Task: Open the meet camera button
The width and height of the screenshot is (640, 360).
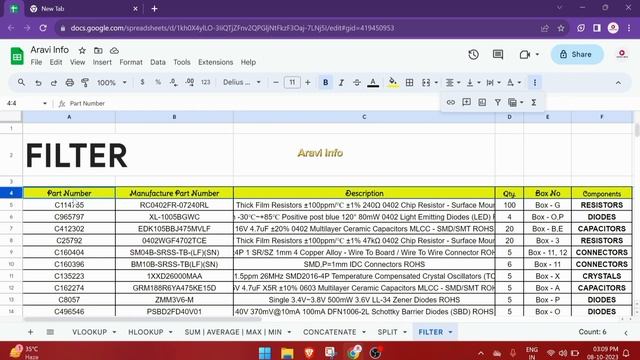Action: (525, 54)
